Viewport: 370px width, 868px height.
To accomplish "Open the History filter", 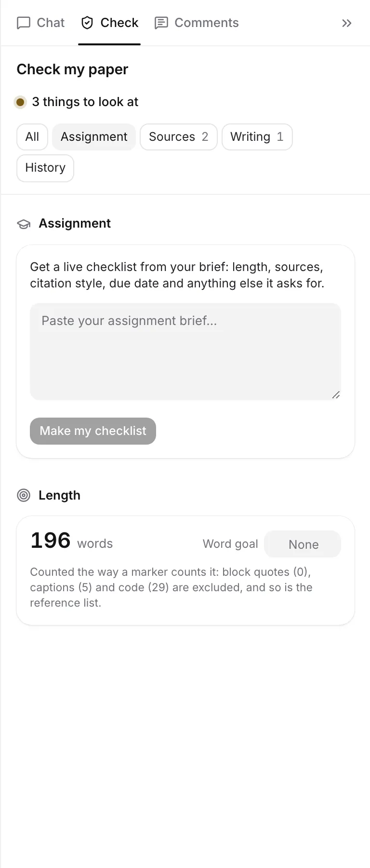I will [45, 168].
